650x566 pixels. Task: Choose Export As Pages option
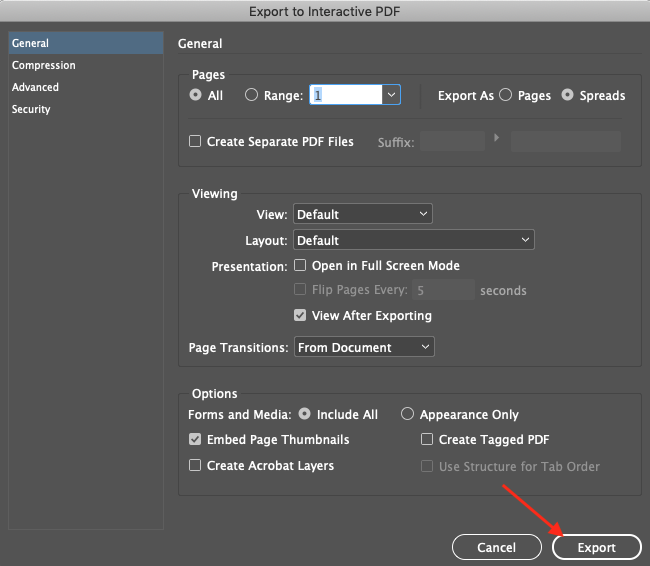506,96
